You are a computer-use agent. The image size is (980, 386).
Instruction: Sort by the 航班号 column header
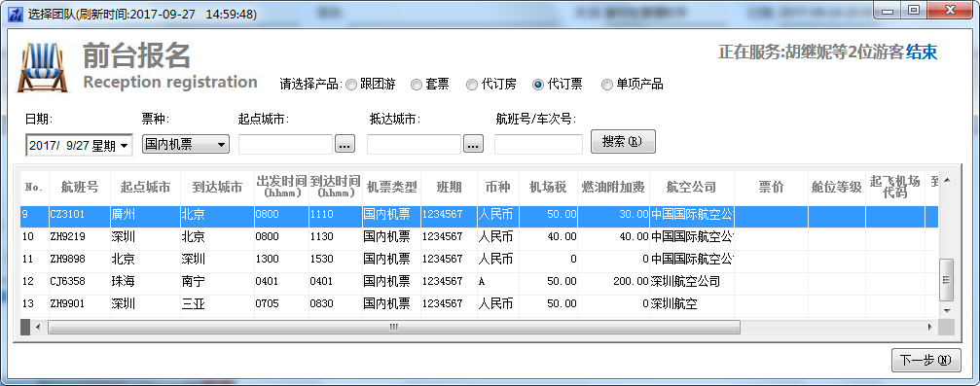pos(80,187)
